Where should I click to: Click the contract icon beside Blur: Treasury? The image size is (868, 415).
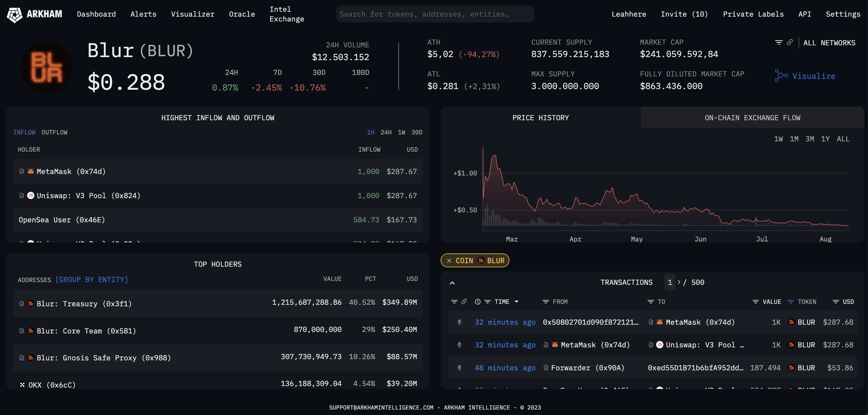[x=21, y=304]
